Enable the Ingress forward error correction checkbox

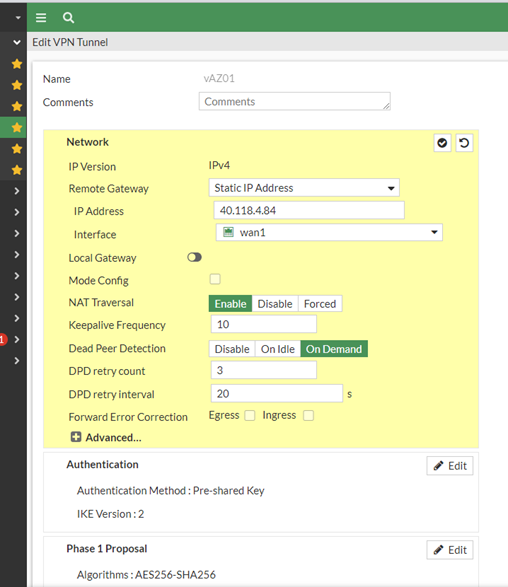coord(308,416)
